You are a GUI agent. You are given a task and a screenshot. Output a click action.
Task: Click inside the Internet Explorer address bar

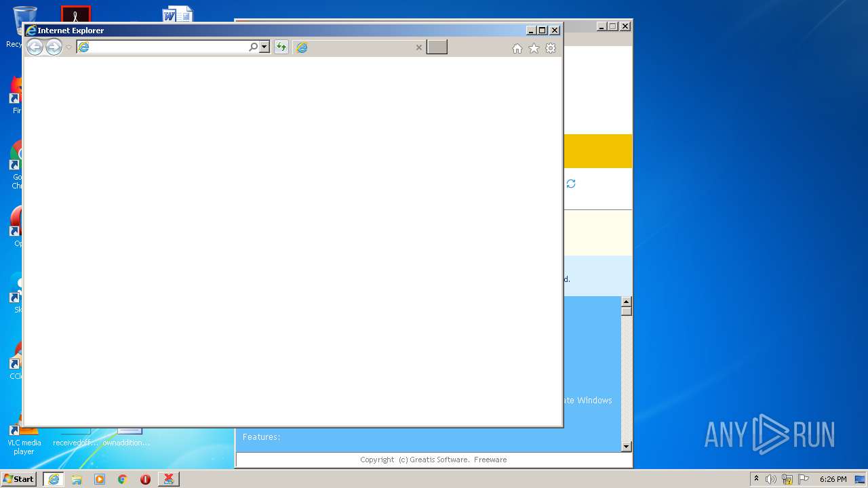point(163,47)
